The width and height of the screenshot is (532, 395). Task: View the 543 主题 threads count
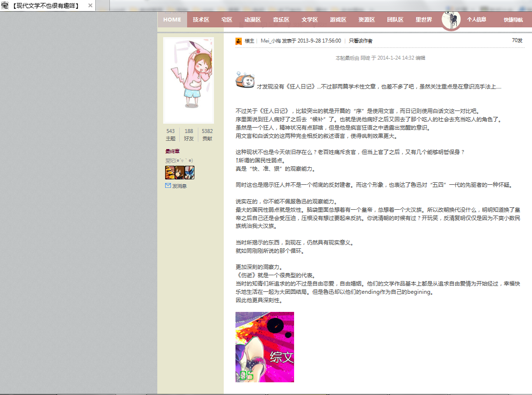point(170,134)
